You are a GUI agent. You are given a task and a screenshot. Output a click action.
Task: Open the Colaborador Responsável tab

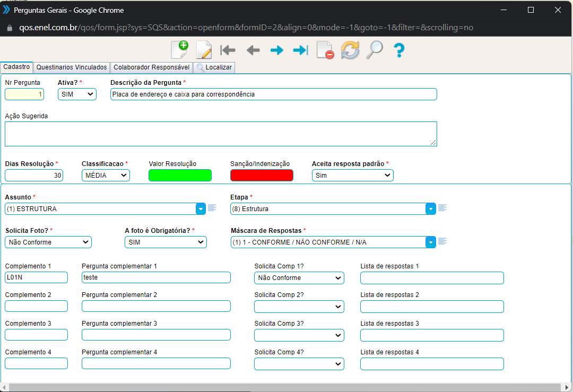[x=151, y=67]
